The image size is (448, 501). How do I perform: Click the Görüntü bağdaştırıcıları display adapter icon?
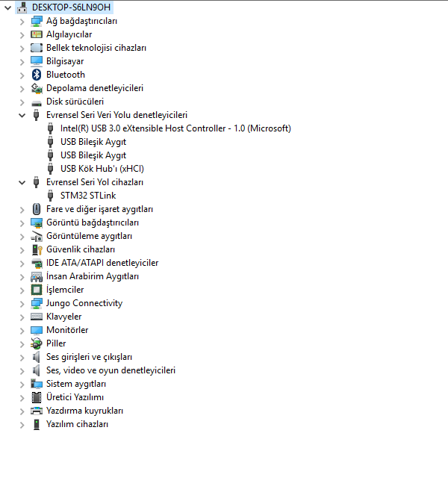[x=37, y=223]
